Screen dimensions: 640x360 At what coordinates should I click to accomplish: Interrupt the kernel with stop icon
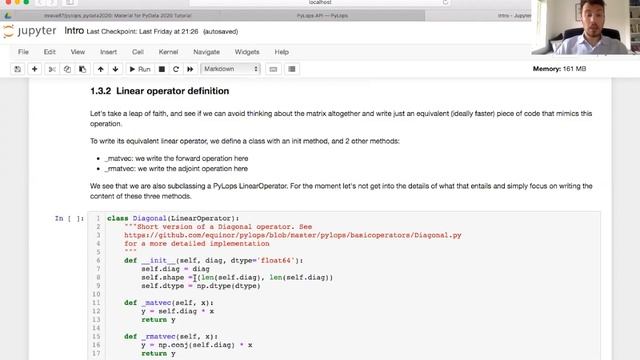click(x=162, y=69)
